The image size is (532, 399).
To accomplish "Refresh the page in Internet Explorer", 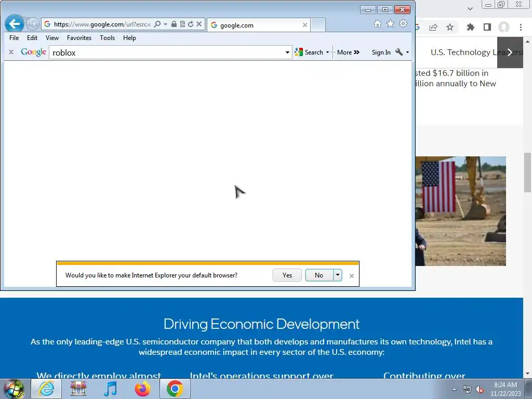I will coord(191,24).
